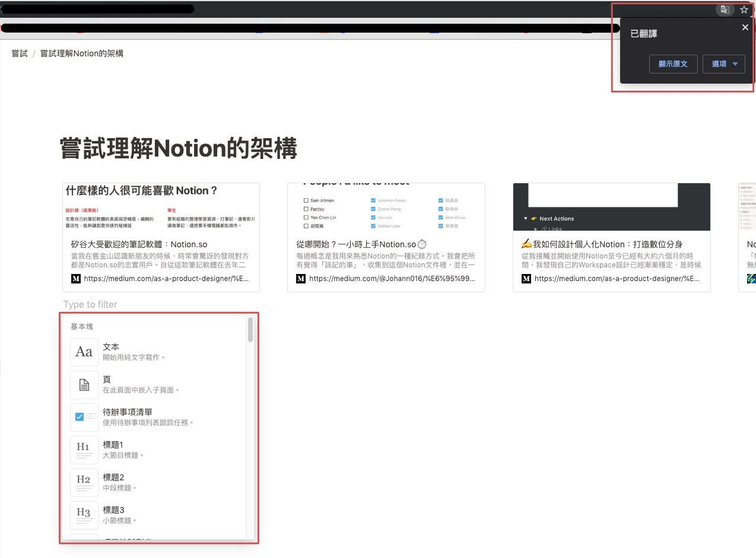Tick the Yen Chen Lin checkbox
Viewport: 756px width, 558px height.
pos(306,218)
